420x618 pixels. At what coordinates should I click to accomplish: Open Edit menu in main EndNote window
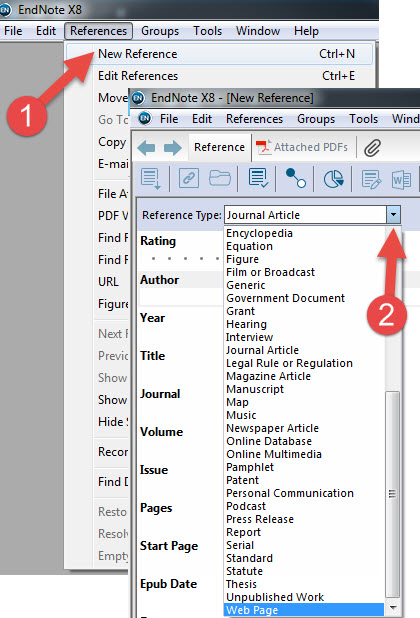click(46, 31)
